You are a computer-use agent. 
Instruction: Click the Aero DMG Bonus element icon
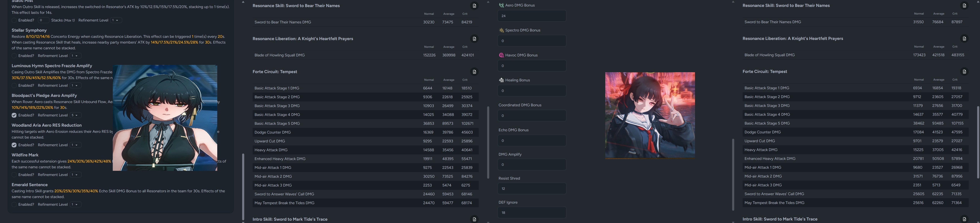tap(501, 5)
